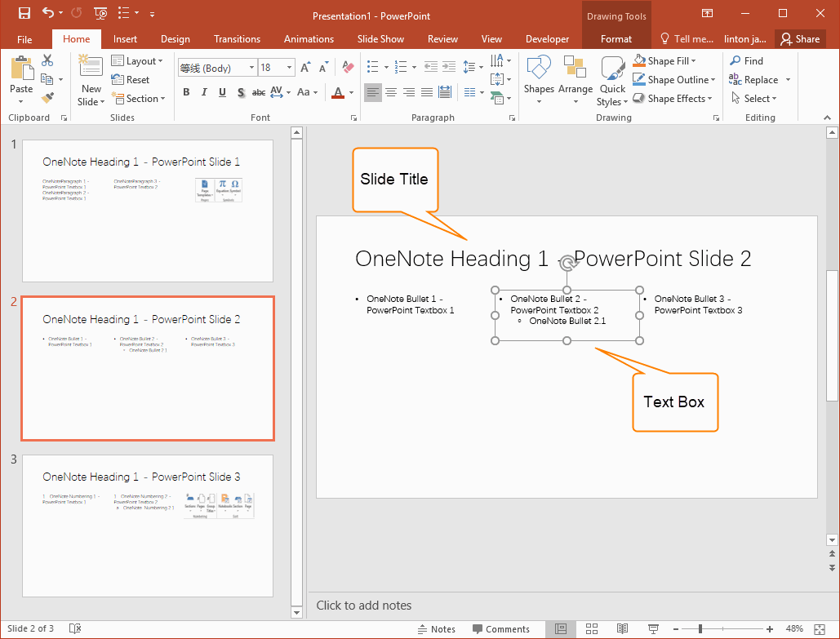Align text left
Screen dimensions: 840x639
(x=373, y=93)
